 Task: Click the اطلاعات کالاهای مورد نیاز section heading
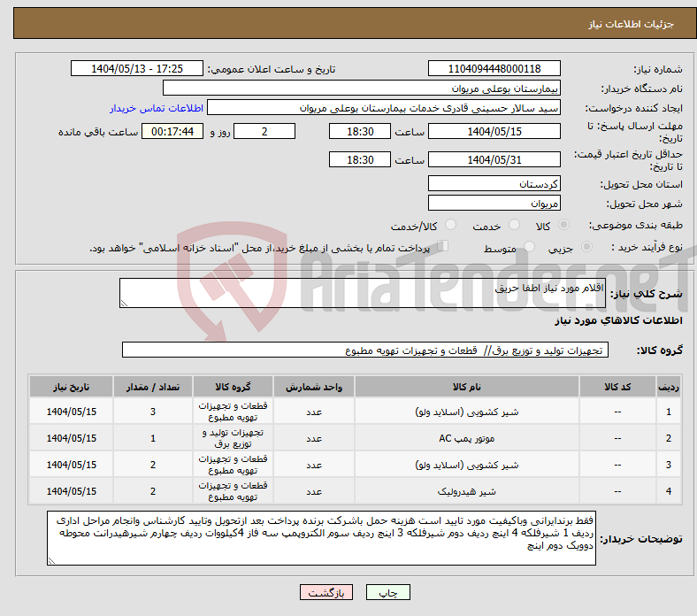pos(618,320)
